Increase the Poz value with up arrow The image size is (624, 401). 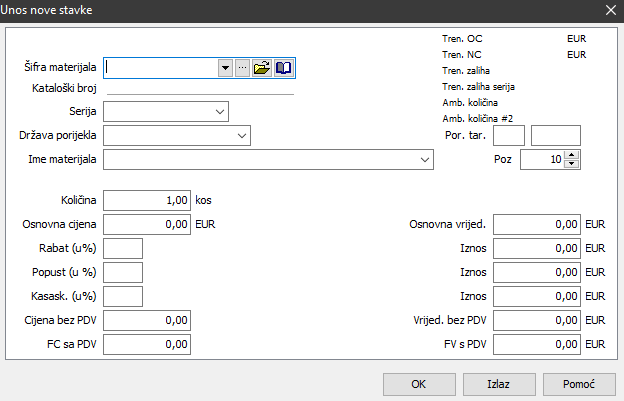click(x=571, y=155)
